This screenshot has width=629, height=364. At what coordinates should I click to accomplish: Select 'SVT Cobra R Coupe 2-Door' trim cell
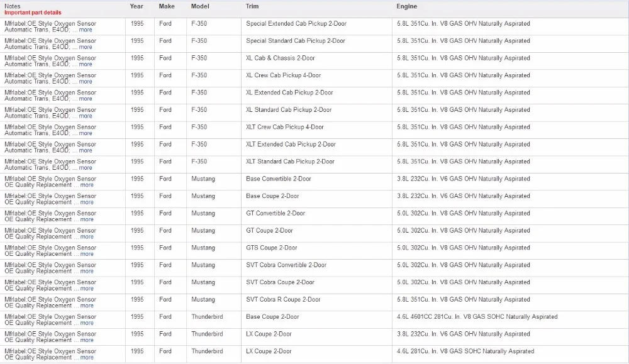283,299
